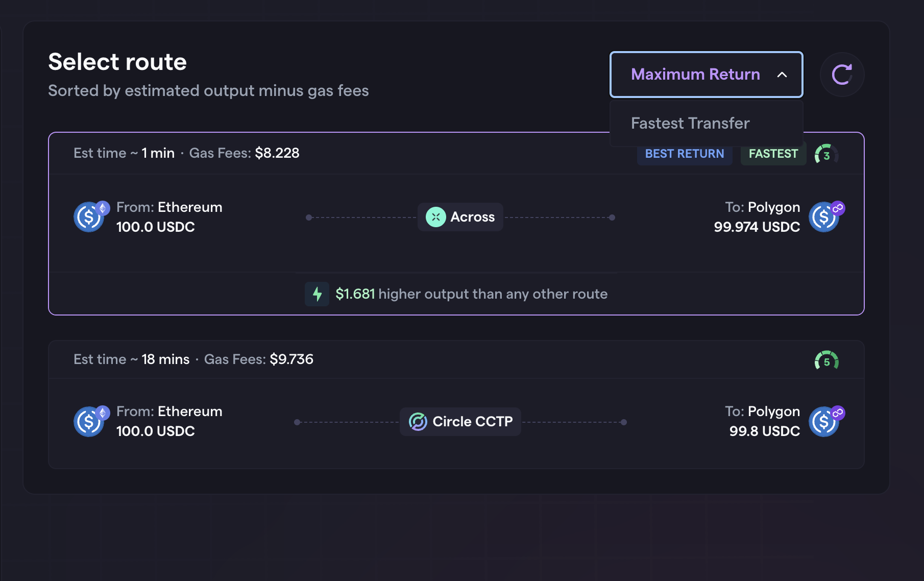Click the Polygon USDC icon in CCTP route
Image resolution: width=924 pixels, height=581 pixels.
point(826,421)
